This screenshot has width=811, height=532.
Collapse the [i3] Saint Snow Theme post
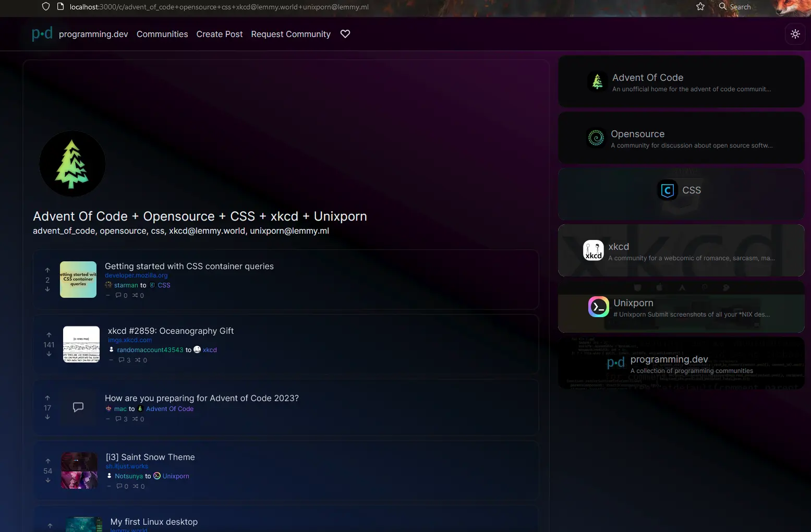tap(109, 486)
